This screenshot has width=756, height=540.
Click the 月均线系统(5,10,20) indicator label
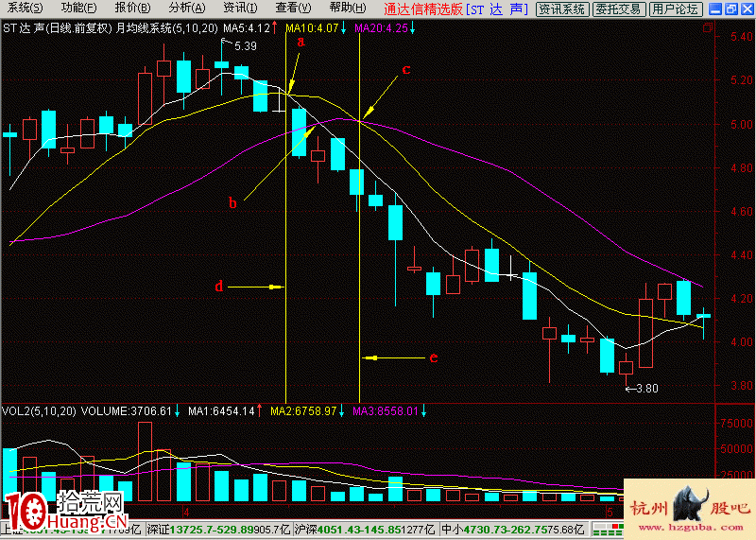[x=167, y=28]
